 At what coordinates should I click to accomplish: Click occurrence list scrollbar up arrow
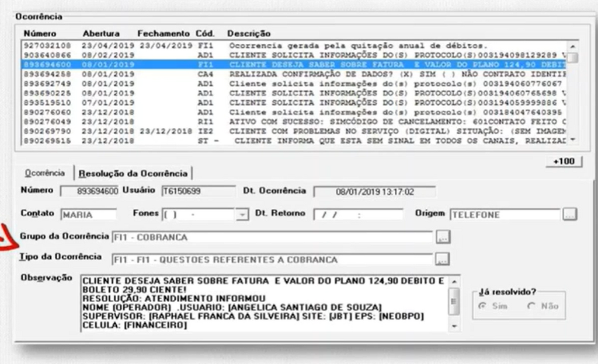(x=572, y=47)
